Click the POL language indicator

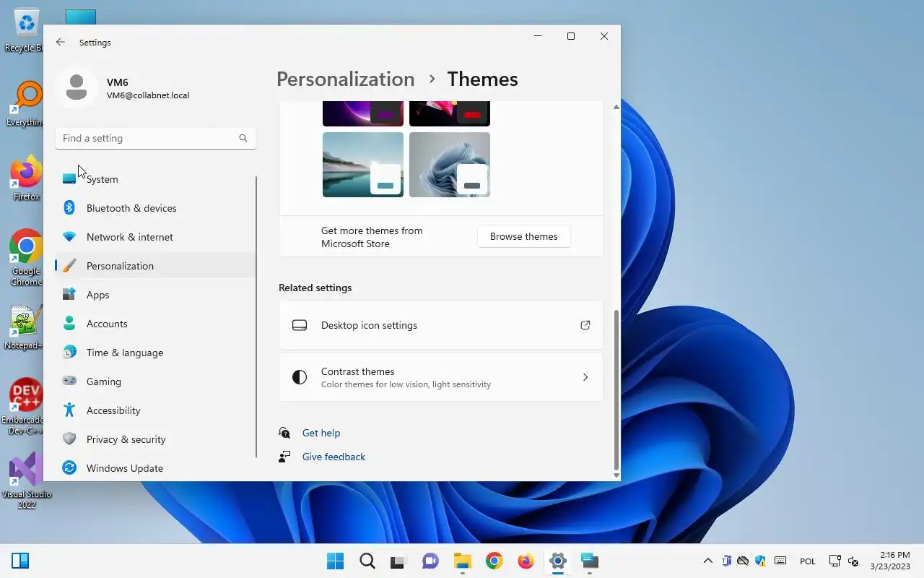(808, 561)
